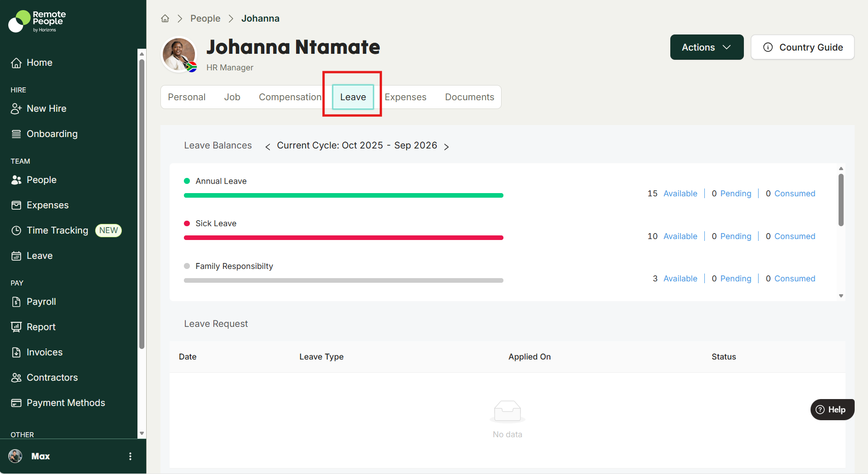
Task: Click the home breadcrumb icon
Action: point(165,18)
